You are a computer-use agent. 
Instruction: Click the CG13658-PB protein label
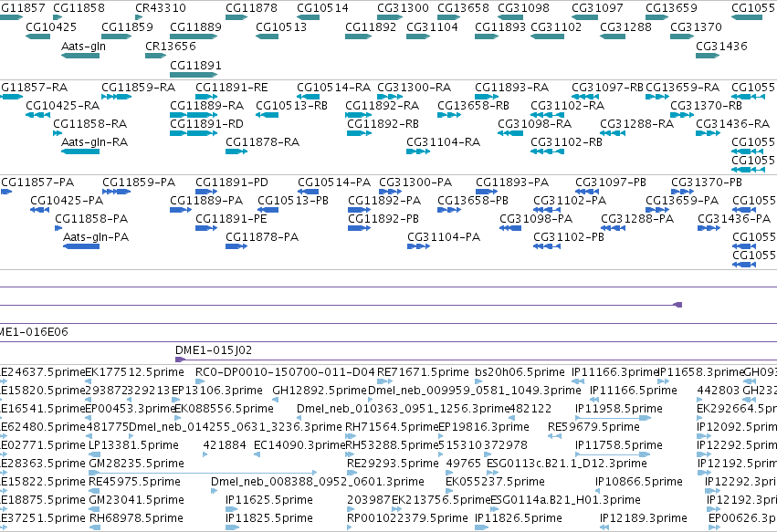pyautogui.click(x=473, y=201)
